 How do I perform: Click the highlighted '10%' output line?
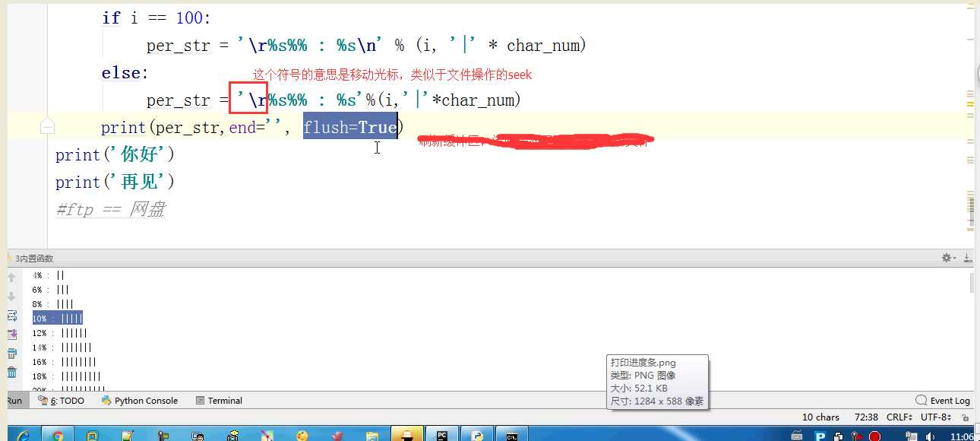click(57, 318)
